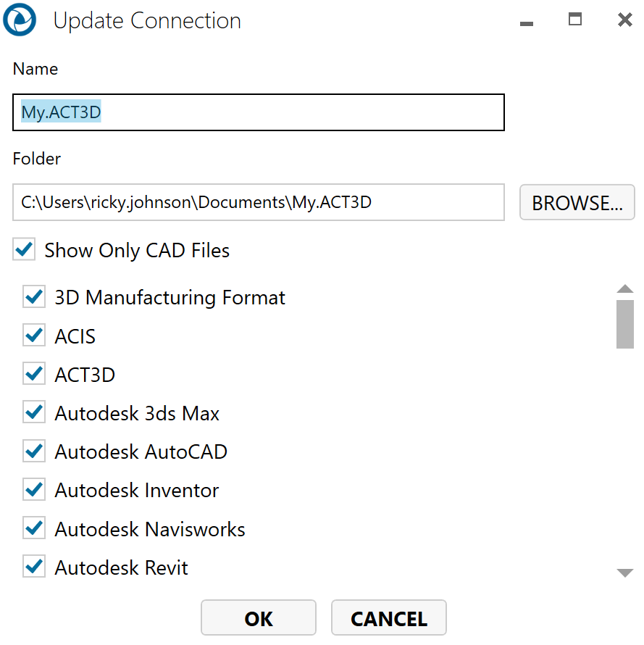Image resolution: width=644 pixels, height=645 pixels.
Task: Click the scroll down arrow in list
Action: (624, 573)
